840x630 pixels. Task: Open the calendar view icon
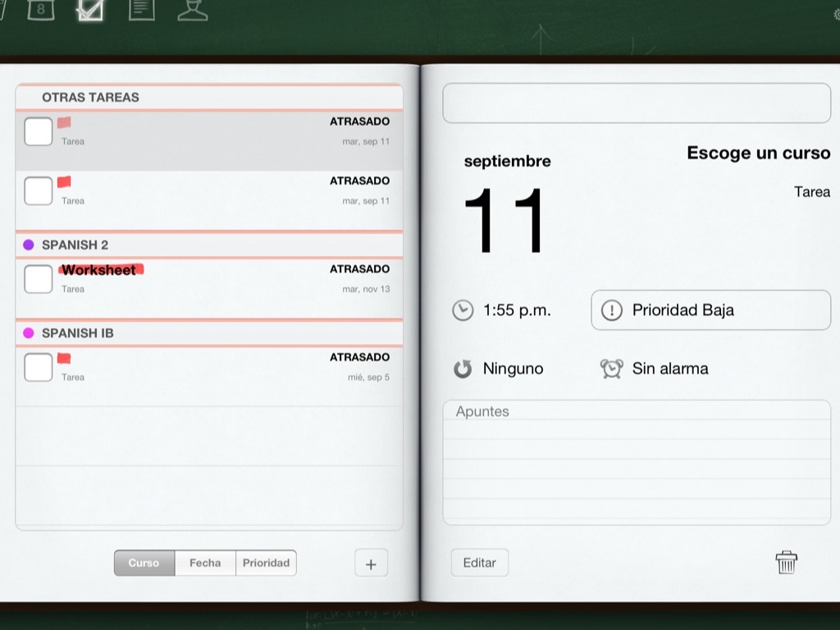pyautogui.click(x=41, y=9)
